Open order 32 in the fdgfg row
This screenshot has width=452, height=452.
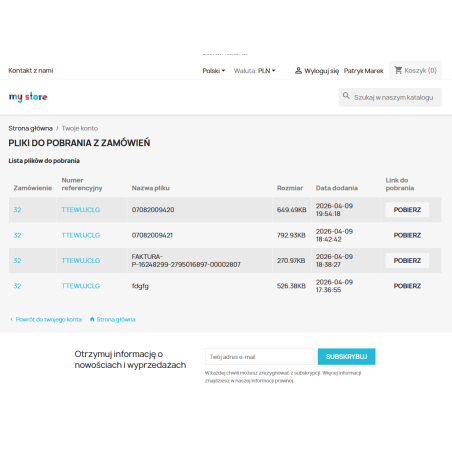tap(17, 286)
